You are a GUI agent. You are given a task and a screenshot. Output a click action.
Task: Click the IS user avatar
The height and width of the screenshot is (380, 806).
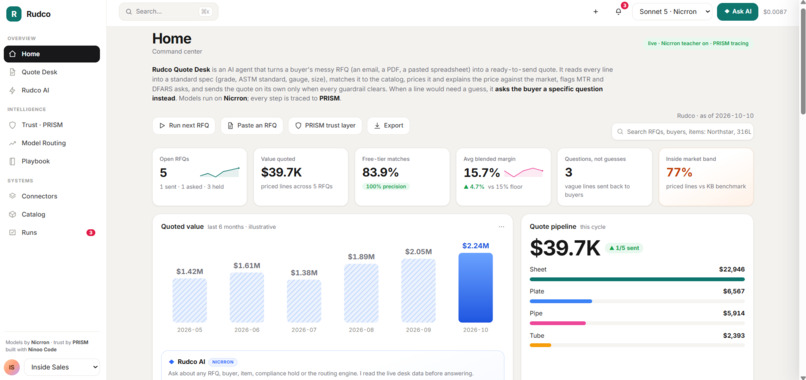click(12, 367)
